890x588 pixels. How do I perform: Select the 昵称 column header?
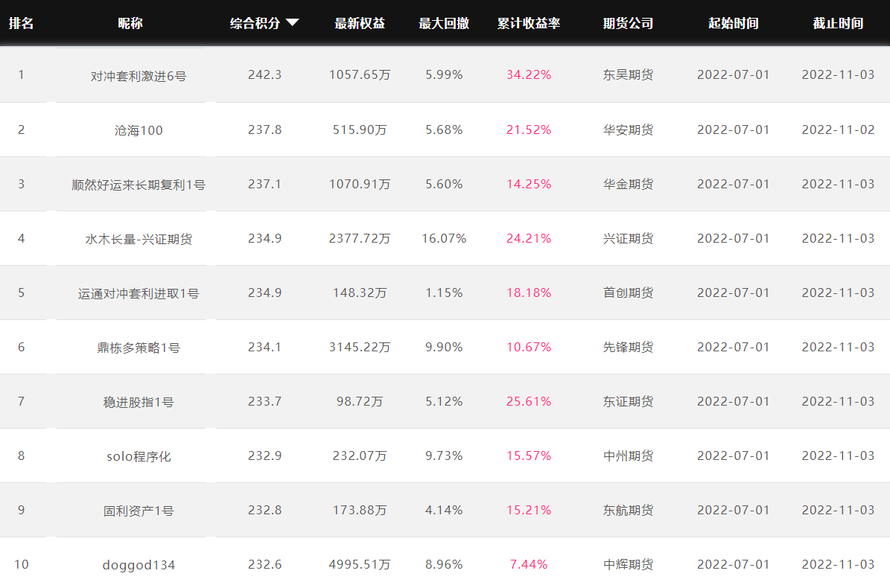130,23
